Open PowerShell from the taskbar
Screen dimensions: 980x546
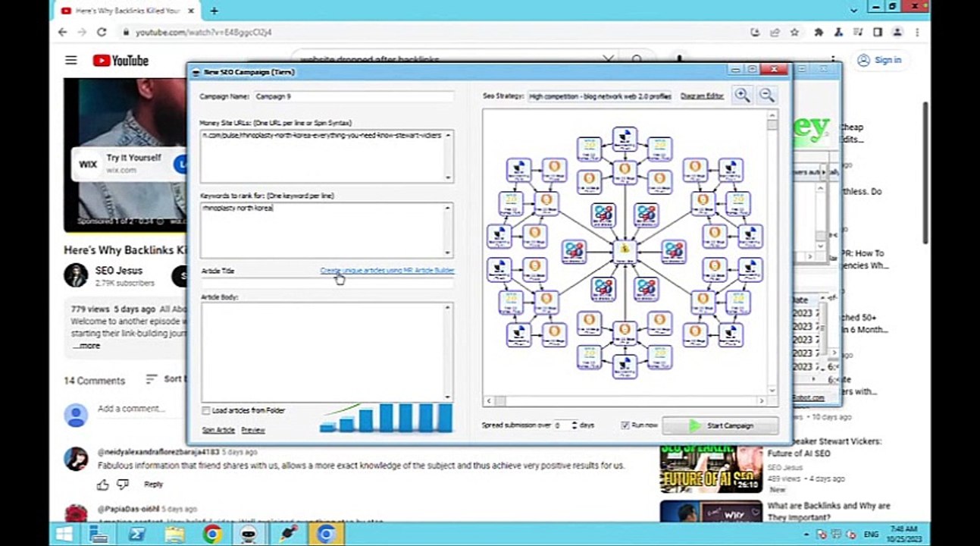pyautogui.click(x=137, y=535)
